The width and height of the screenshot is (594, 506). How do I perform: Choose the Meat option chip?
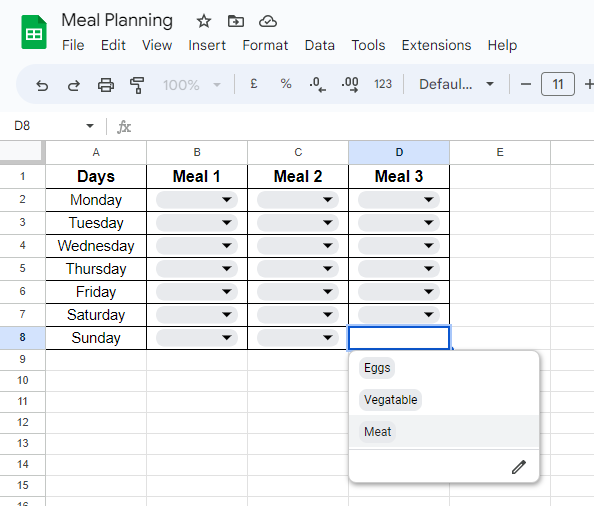pos(377,432)
